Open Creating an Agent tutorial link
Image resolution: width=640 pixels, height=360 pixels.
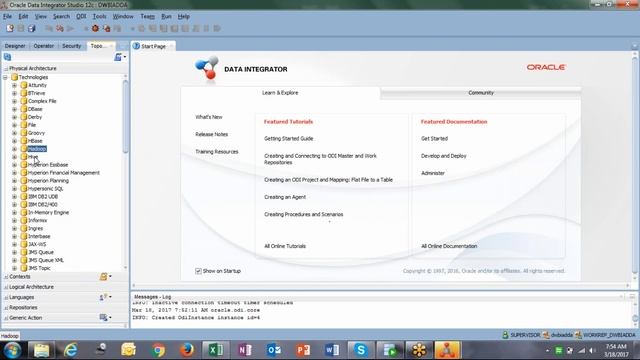pyautogui.click(x=285, y=197)
